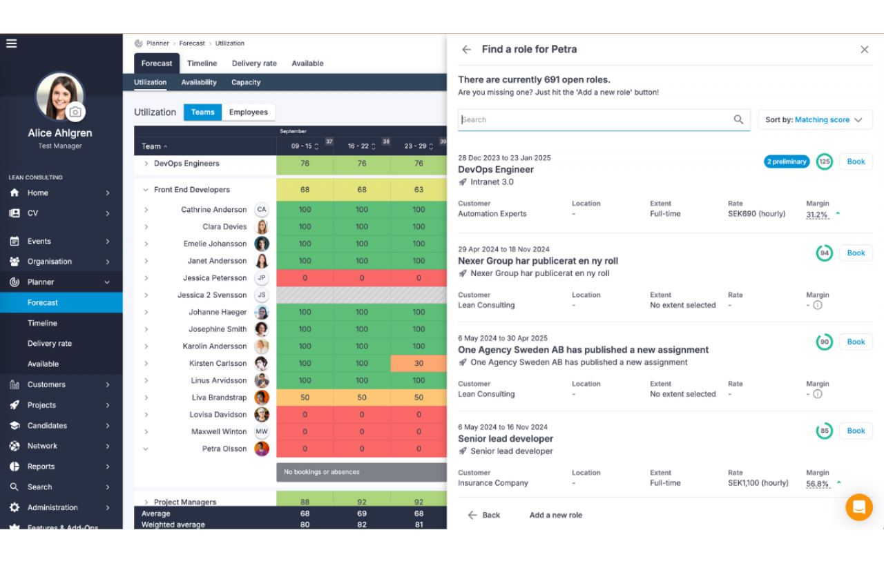The width and height of the screenshot is (884, 588).
Task: Click the back arrow beside Find a role title
Action: pos(466,50)
